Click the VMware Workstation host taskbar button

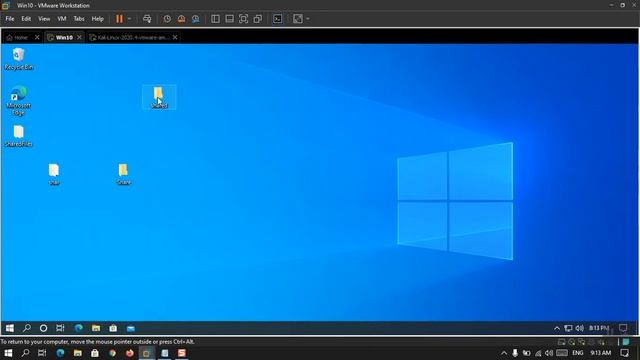pos(147,353)
